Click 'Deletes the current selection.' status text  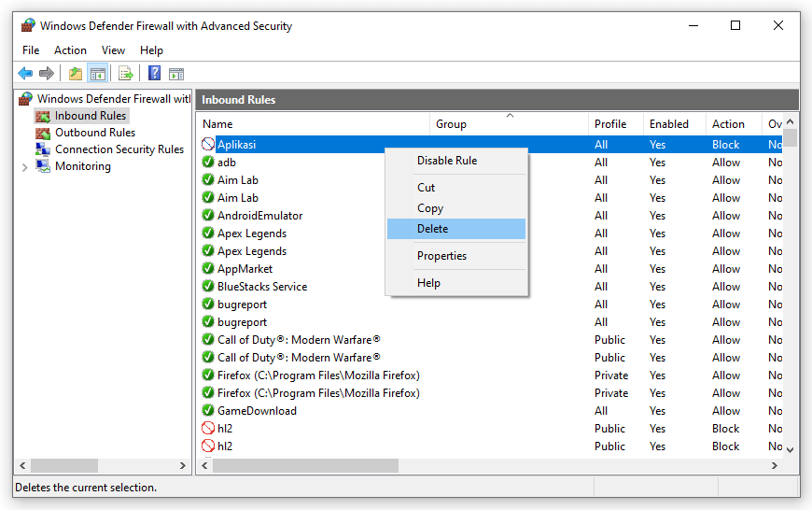[86, 488]
